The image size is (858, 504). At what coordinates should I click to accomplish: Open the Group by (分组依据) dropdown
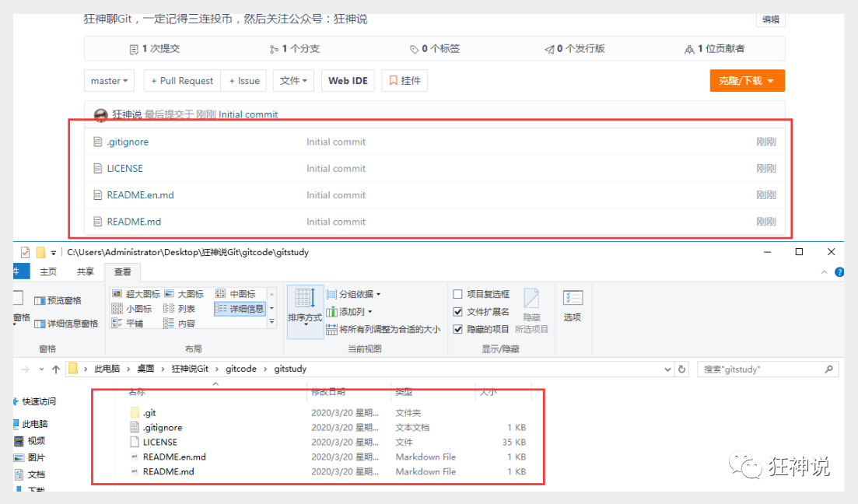click(x=354, y=294)
